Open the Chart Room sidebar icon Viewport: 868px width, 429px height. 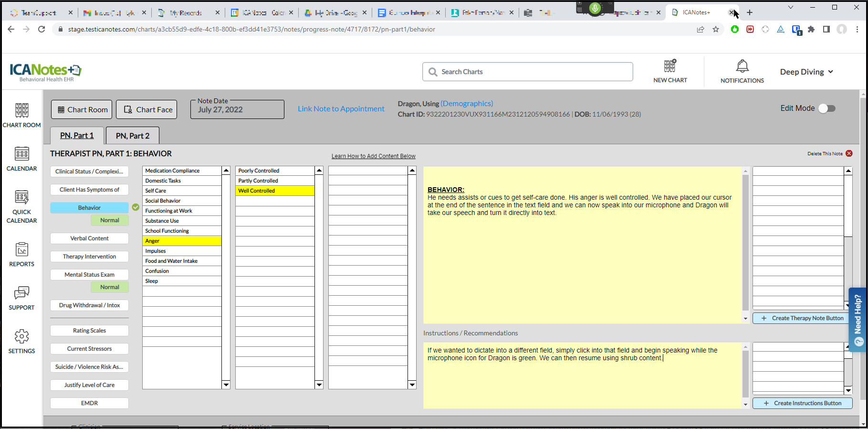pos(21,111)
